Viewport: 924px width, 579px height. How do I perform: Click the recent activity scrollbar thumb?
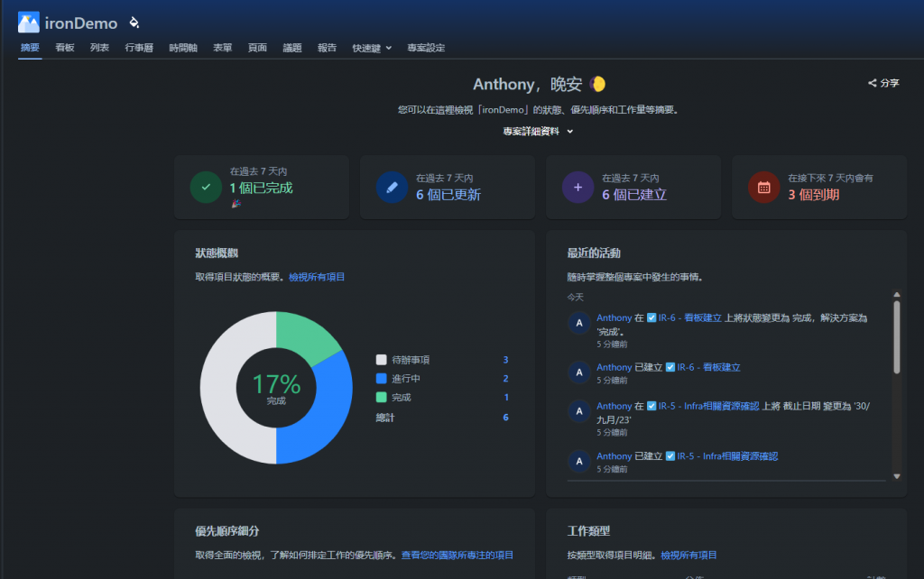pos(896,337)
